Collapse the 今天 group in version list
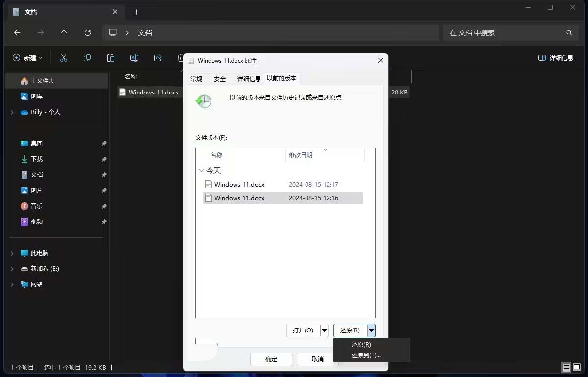588x377 pixels. pos(202,171)
